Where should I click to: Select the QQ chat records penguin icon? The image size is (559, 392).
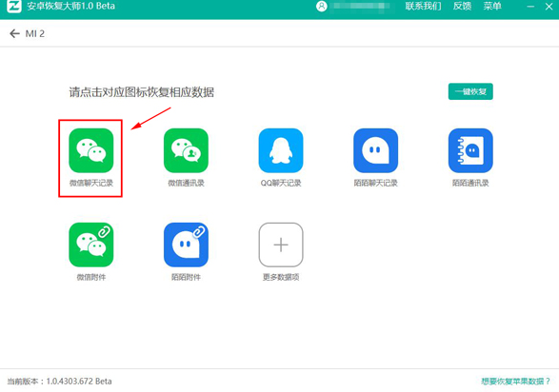281,150
